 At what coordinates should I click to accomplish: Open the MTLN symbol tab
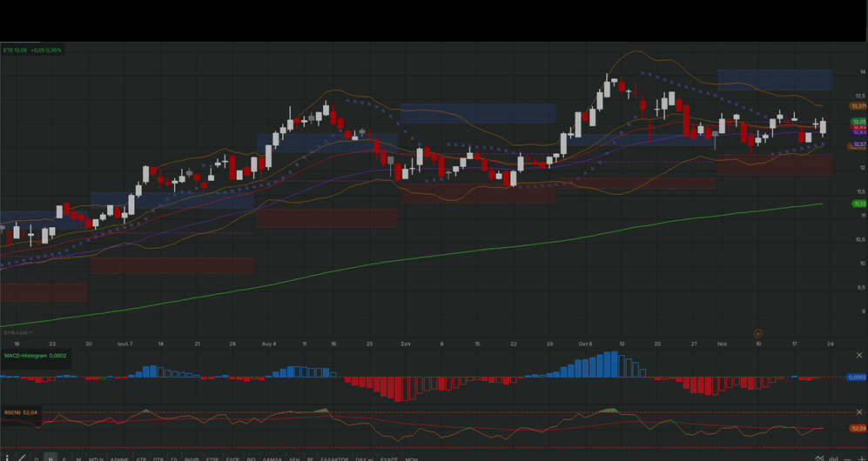[96, 458]
